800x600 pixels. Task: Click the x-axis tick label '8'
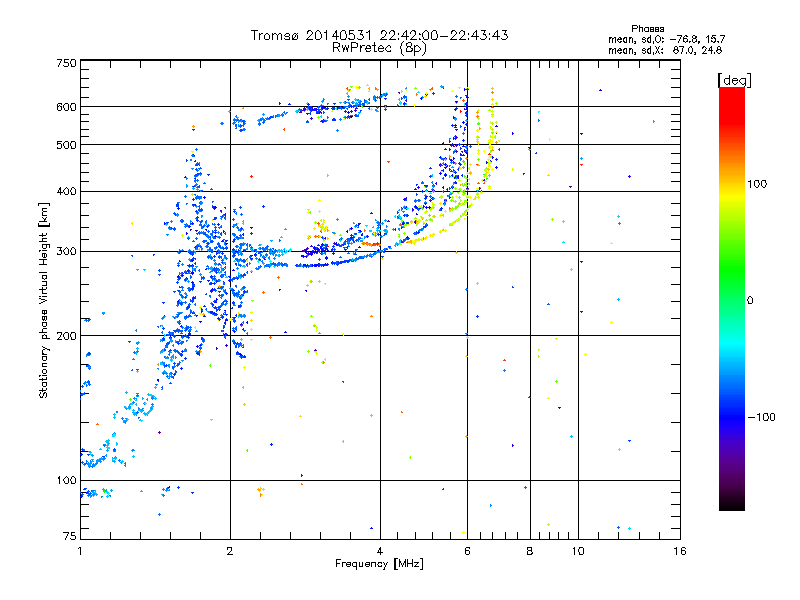coord(530,551)
